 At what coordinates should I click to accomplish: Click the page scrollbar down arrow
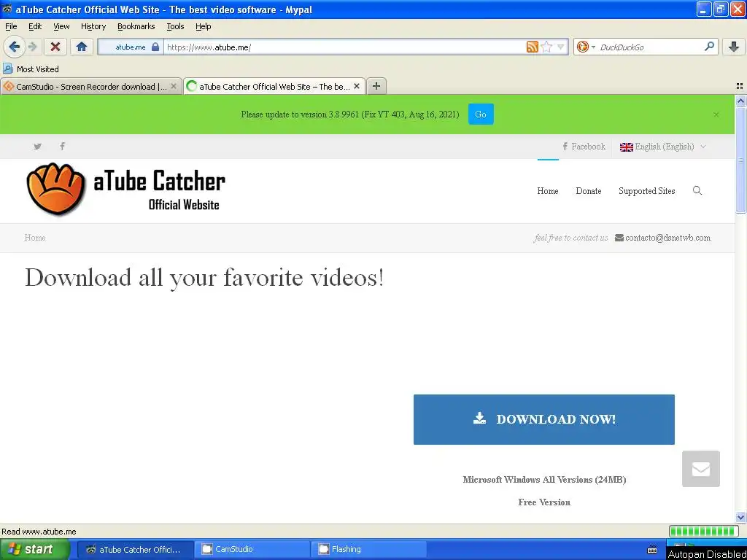pos(740,517)
